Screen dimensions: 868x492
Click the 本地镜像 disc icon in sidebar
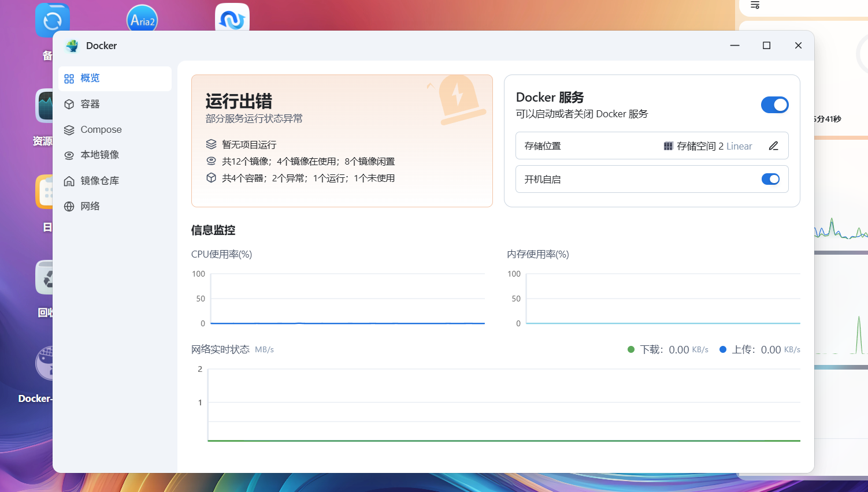69,155
